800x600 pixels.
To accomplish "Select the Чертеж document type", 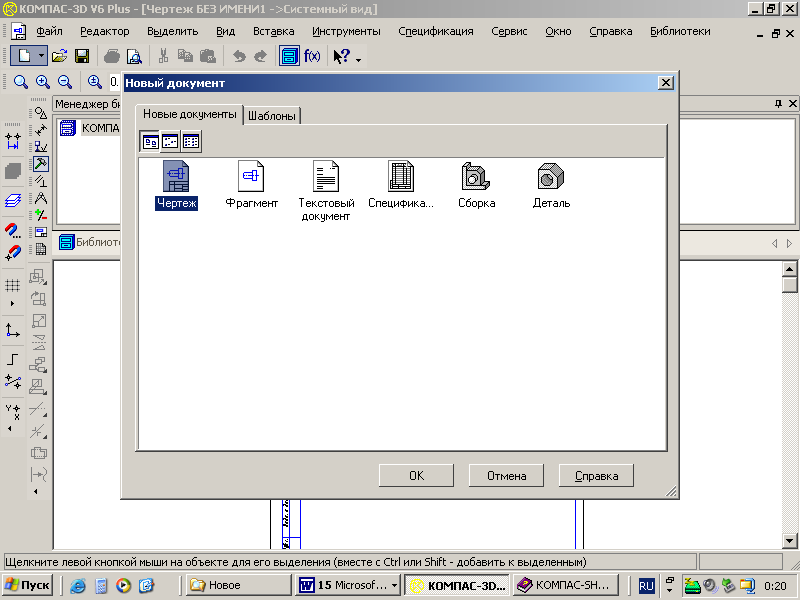I will click(x=176, y=185).
